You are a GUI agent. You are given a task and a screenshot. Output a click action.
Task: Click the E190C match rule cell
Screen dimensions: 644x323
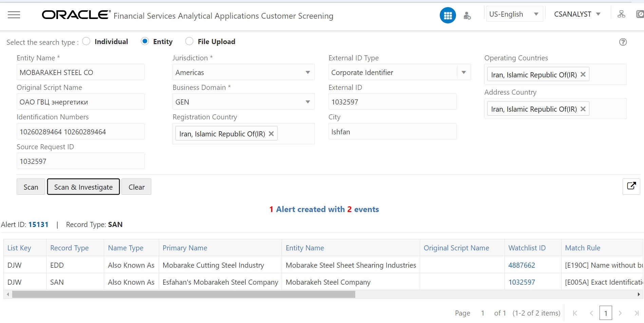tap(602, 265)
